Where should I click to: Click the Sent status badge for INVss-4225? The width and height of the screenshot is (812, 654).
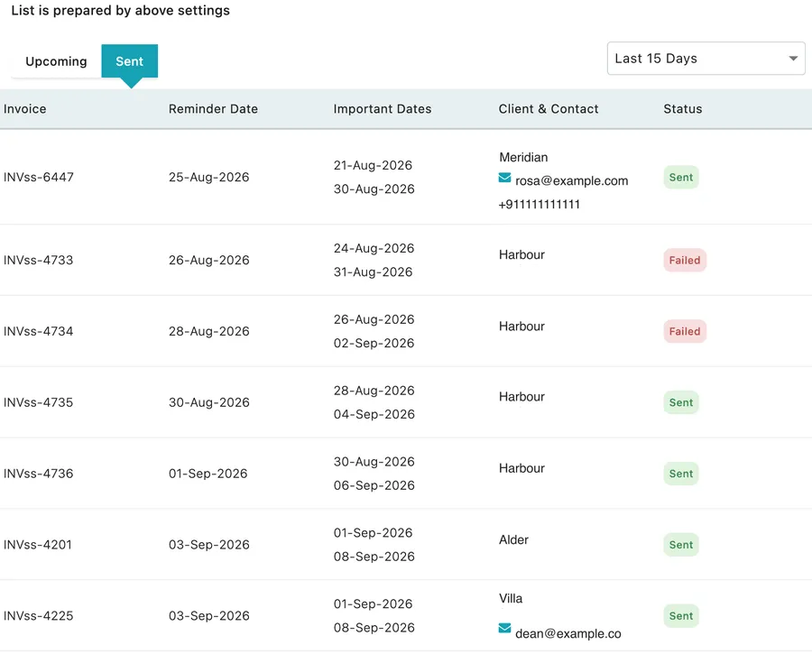pyautogui.click(x=681, y=616)
